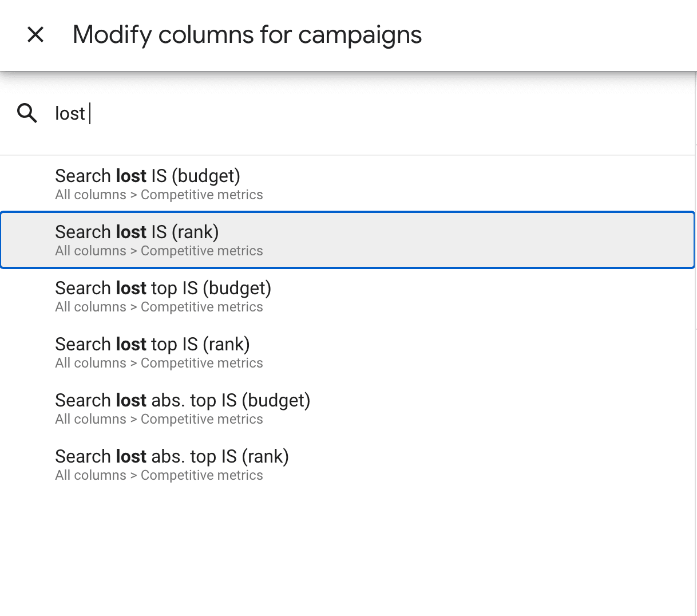697x616 pixels.
Task: Click the Modify columns for campaigns title
Action: (246, 34)
